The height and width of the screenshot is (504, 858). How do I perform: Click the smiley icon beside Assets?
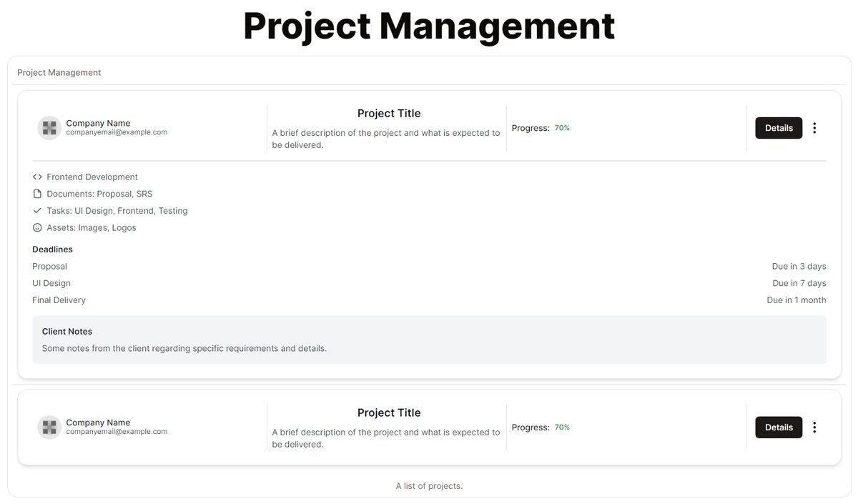(x=37, y=227)
